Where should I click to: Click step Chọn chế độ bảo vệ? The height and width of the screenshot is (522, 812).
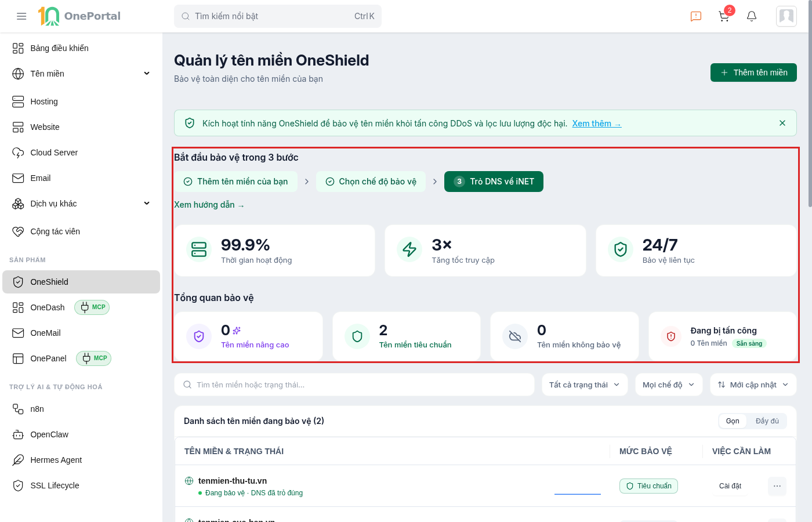point(371,182)
